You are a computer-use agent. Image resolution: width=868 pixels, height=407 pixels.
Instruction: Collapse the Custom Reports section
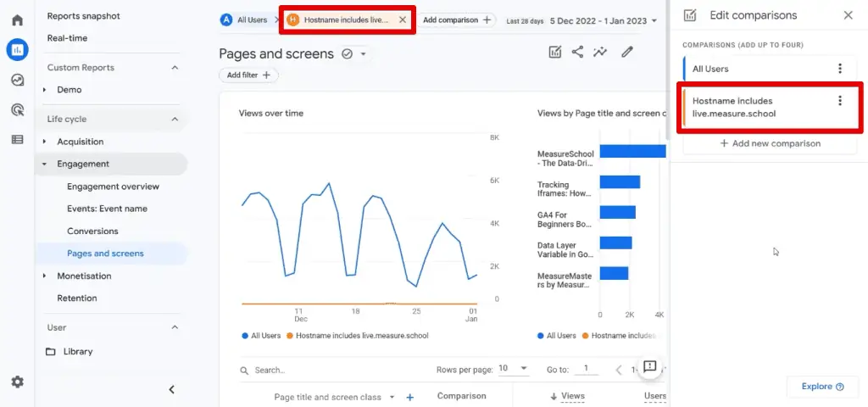[175, 68]
